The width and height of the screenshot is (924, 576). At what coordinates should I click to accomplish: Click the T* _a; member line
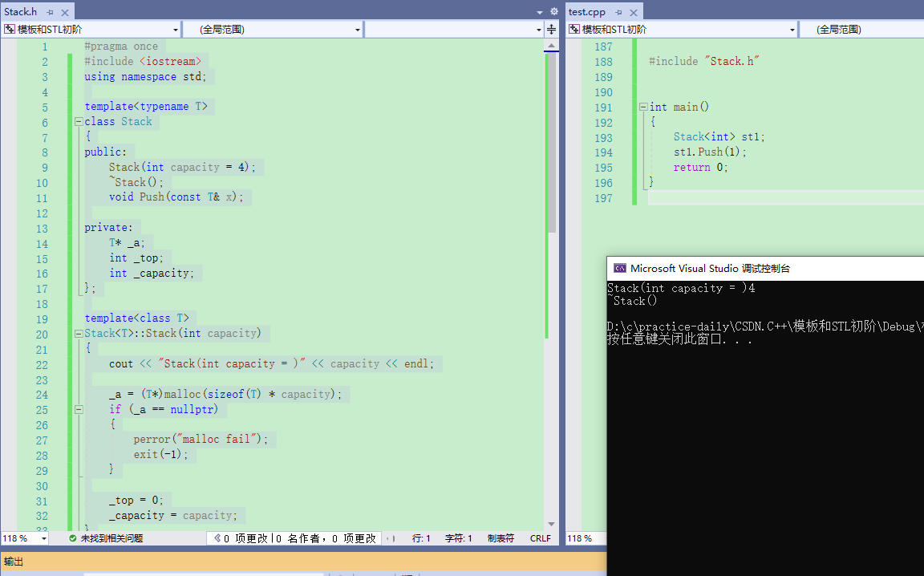(x=127, y=243)
